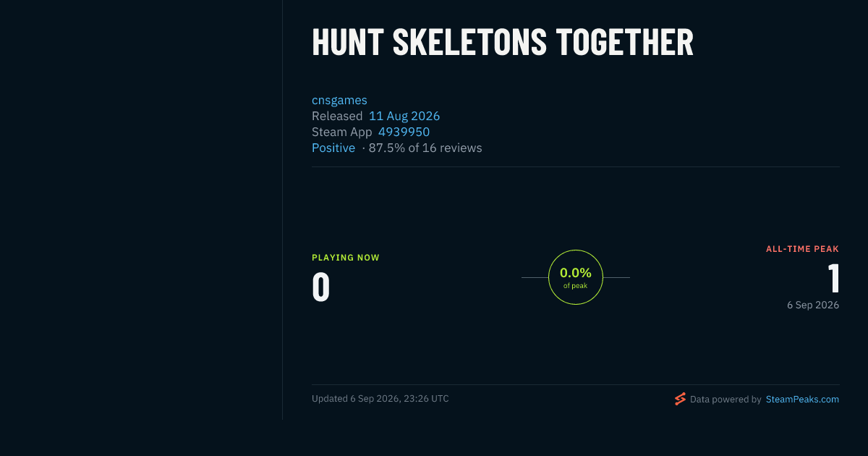
Task: Click the Updated timestamp text
Action: (380, 399)
